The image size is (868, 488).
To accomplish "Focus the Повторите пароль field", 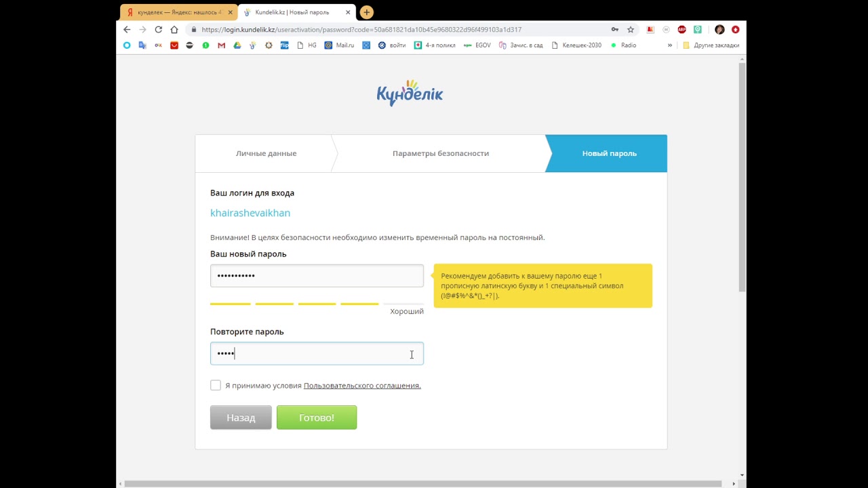I will point(317,354).
